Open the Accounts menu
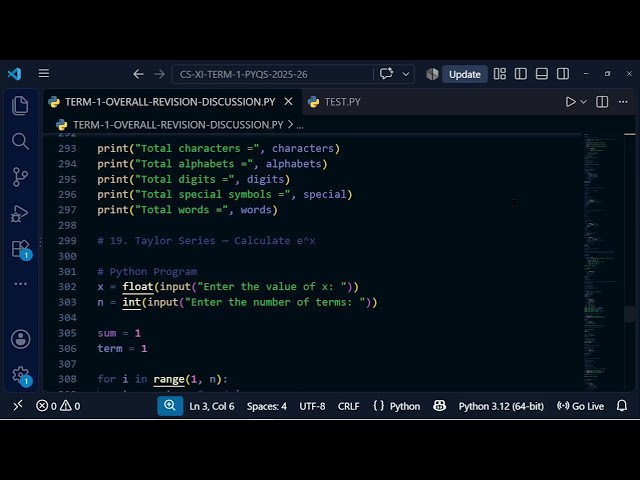The height and width of the screenshot is (480, 640). click(x=20, y=339)
